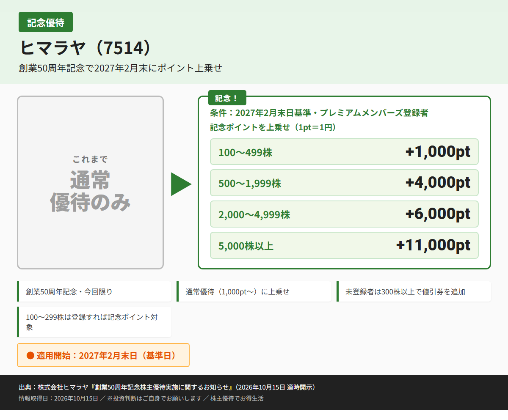Click the subtitle 創業50周年記念で2027年2月末にポイント上乗せ
This screenshot has height=420, width=508.
point(121,68)
